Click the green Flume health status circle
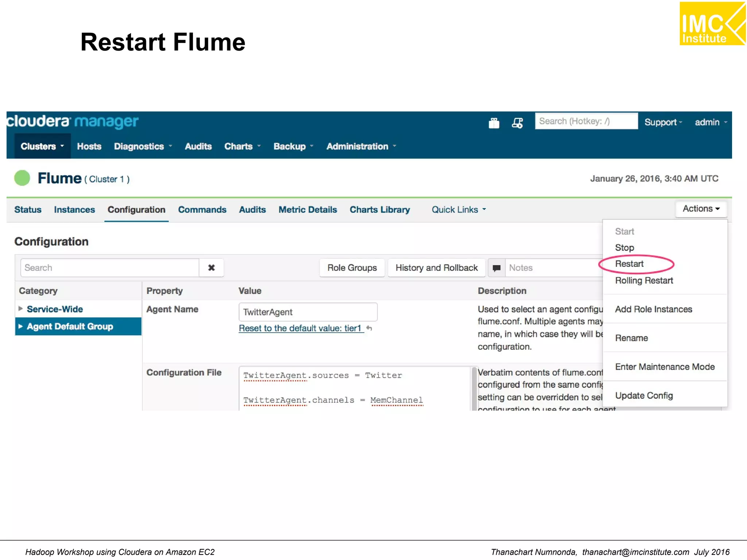 click(x=22, y=178)
